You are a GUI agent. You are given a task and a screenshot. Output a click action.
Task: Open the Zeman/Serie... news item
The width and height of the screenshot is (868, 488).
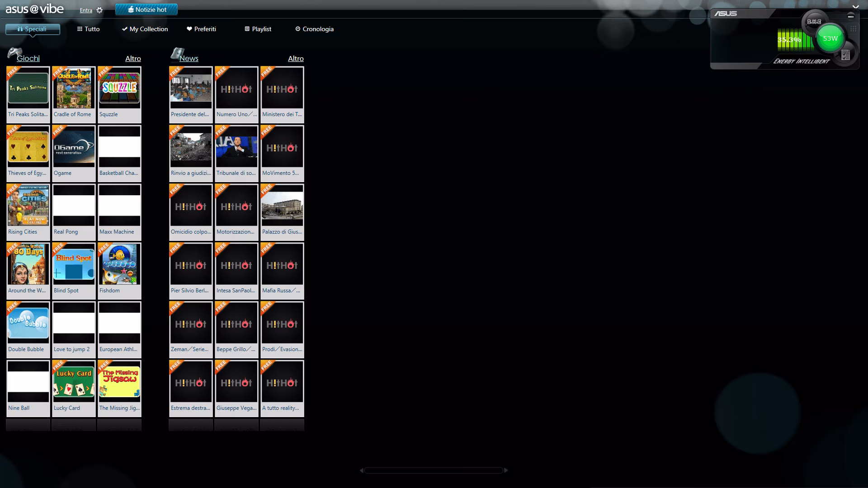click(191, 330)
